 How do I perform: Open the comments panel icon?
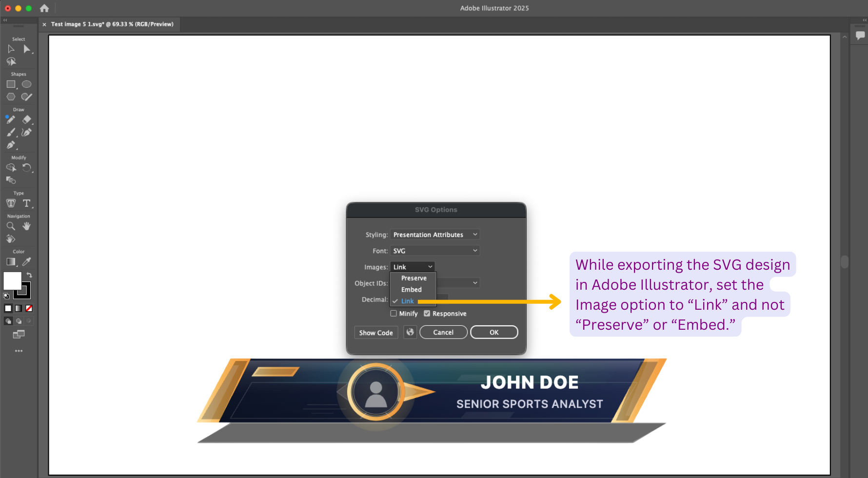(860, 35)
